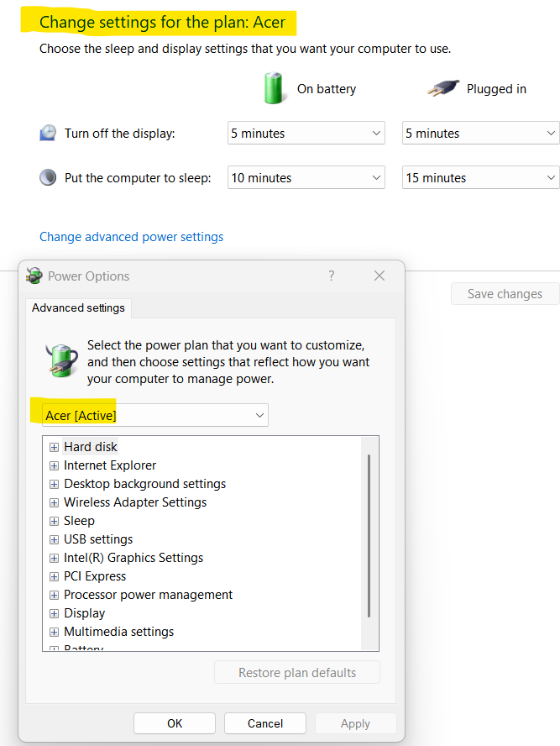
Task: Select Intel(R) Graphics Settings item
Action: click(133, 558)
